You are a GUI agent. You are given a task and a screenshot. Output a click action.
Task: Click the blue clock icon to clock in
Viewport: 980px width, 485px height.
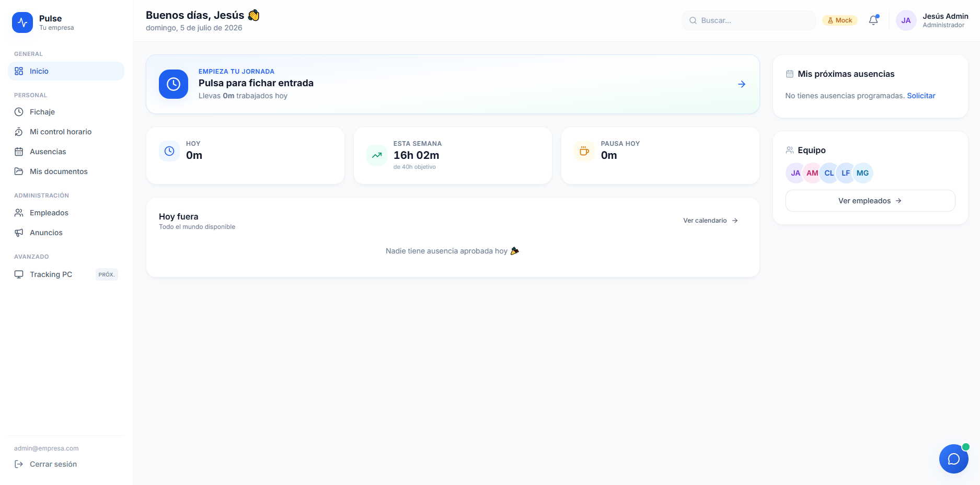(174, 84)
